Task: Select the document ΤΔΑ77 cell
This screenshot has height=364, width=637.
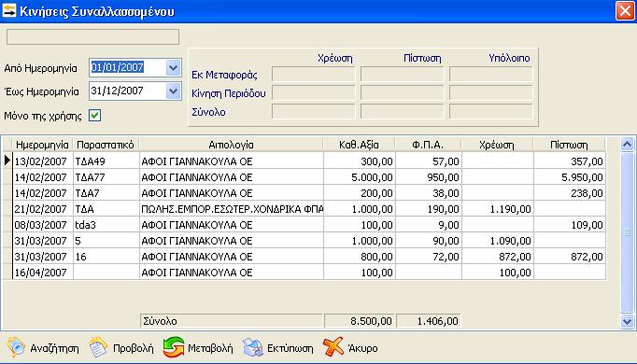Action: coord(106,177)
